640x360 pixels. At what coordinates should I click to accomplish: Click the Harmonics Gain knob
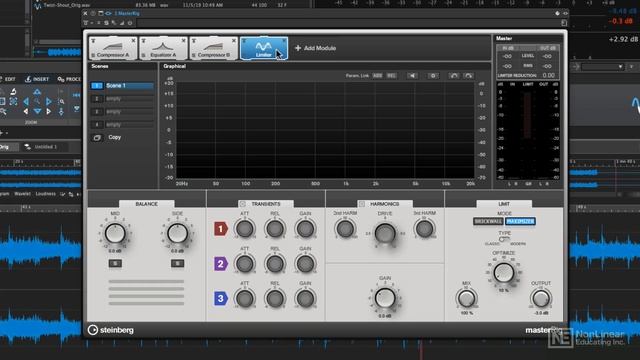[384, 298]
